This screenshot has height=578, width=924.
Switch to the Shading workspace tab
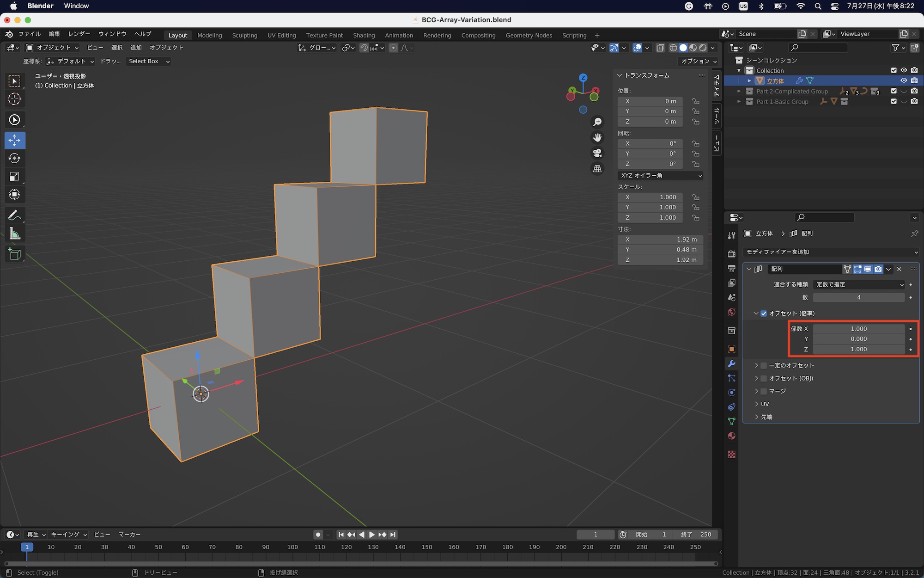(x=364, y=35)
